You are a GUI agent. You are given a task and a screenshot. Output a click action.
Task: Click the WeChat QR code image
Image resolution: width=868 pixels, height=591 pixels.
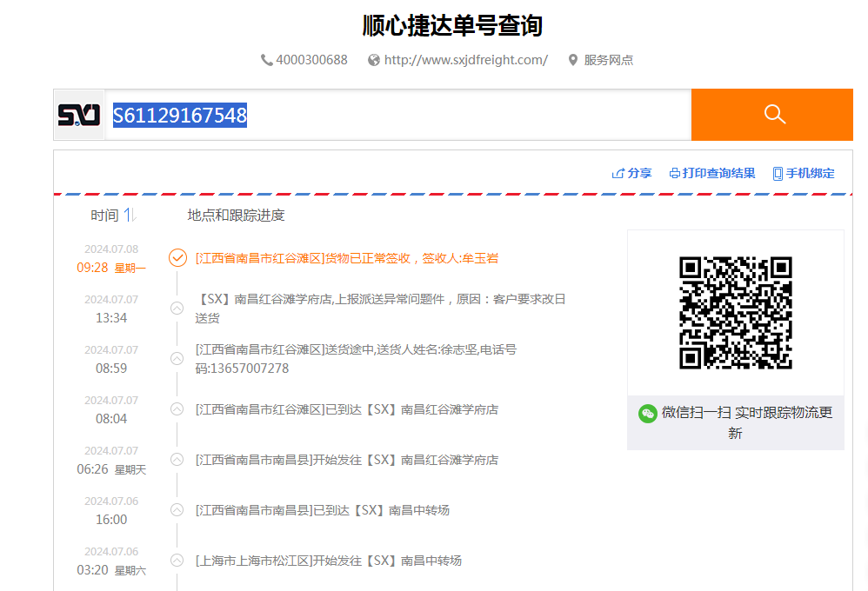[x=736, y=313]
